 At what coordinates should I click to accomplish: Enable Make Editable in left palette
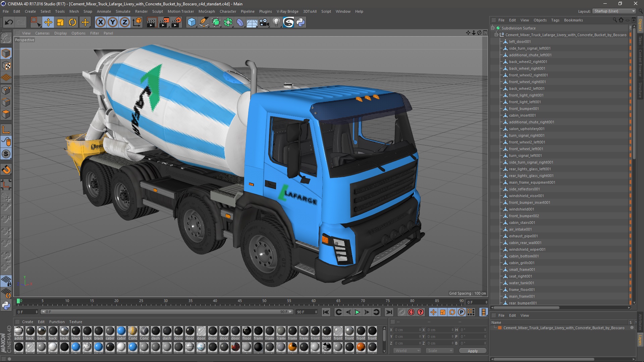click(x=6, y=38)
